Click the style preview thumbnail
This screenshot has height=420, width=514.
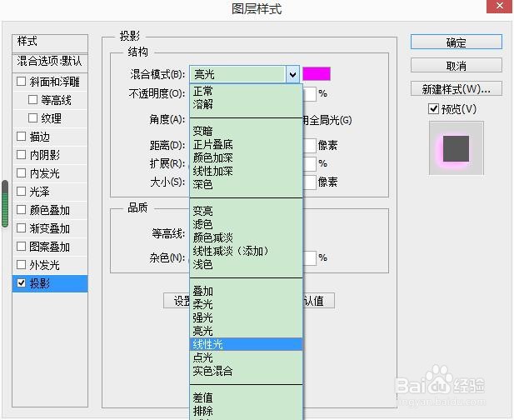coord(456,147)
